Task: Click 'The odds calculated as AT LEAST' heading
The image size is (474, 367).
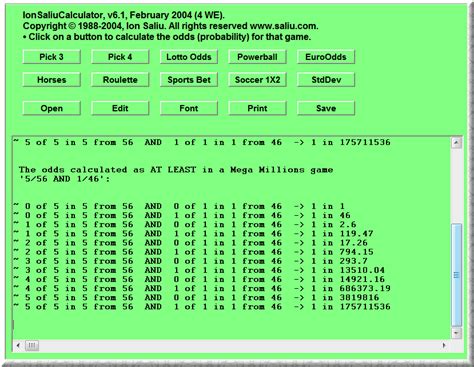Action: point(176,170)
